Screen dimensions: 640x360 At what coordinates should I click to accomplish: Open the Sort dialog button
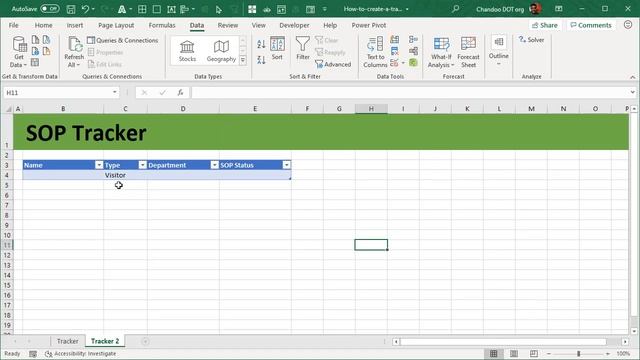pyautogui.click(x=277, y=49)
